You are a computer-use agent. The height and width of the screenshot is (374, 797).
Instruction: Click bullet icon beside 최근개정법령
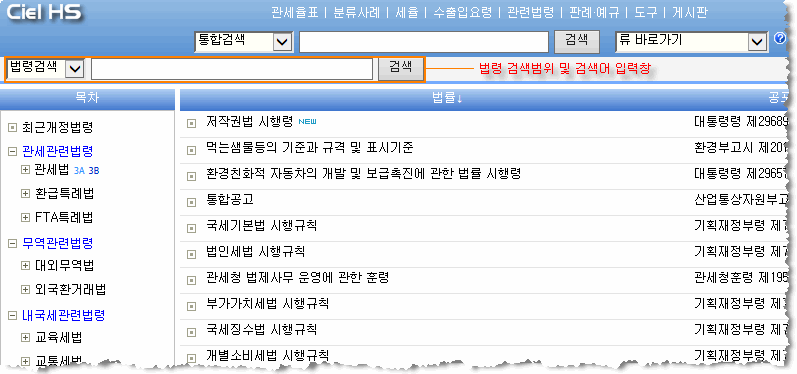pos(13,128)
